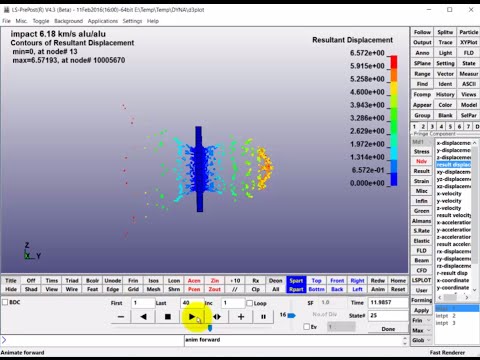Click the Reset view button
The image size is (480, 360).
[x=398, y=289]
